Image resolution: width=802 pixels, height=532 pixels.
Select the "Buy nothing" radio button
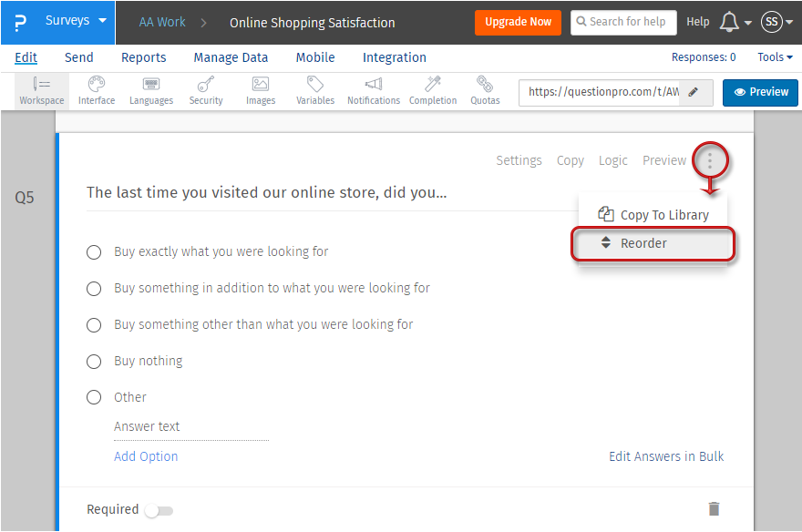(x=94, y=362)
